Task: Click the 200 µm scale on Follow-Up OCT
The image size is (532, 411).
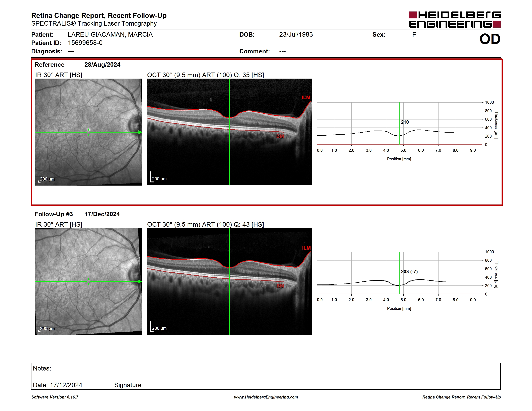Action: [x=158, y=327]
